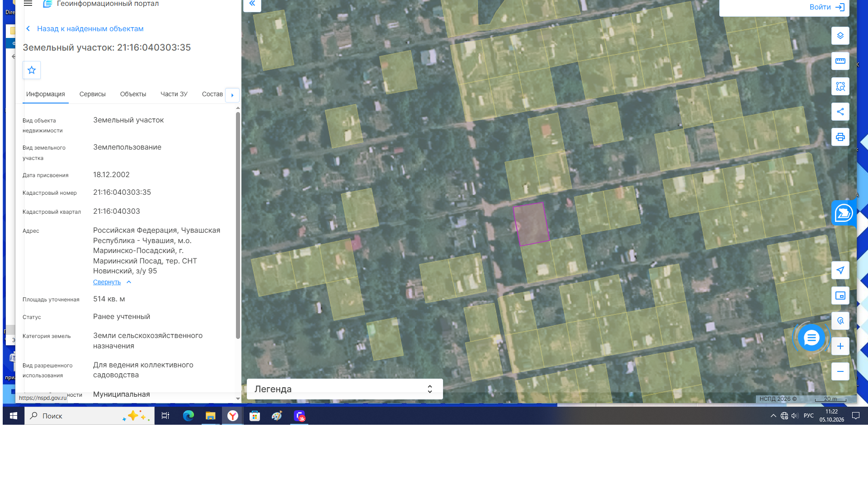Open the Состав tab
868x488 pixels.
coord(212,94)
